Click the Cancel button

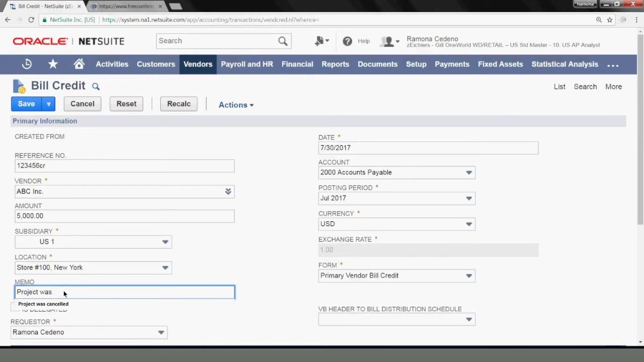point(83,104)
